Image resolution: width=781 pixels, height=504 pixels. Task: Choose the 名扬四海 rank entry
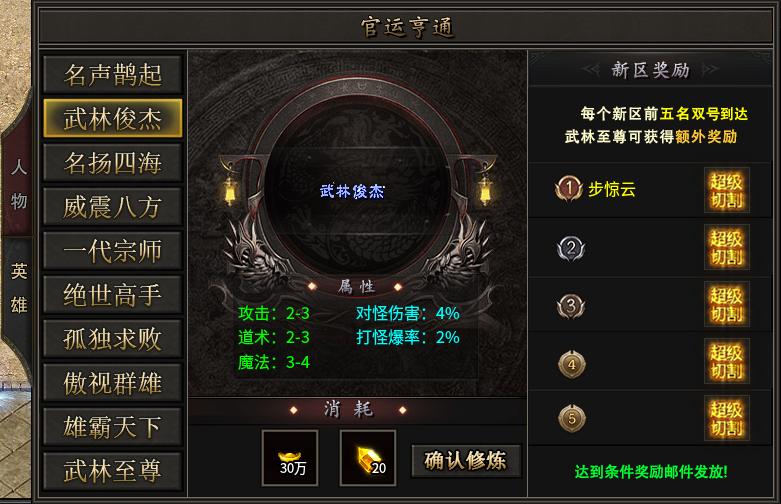coord(113,163)
